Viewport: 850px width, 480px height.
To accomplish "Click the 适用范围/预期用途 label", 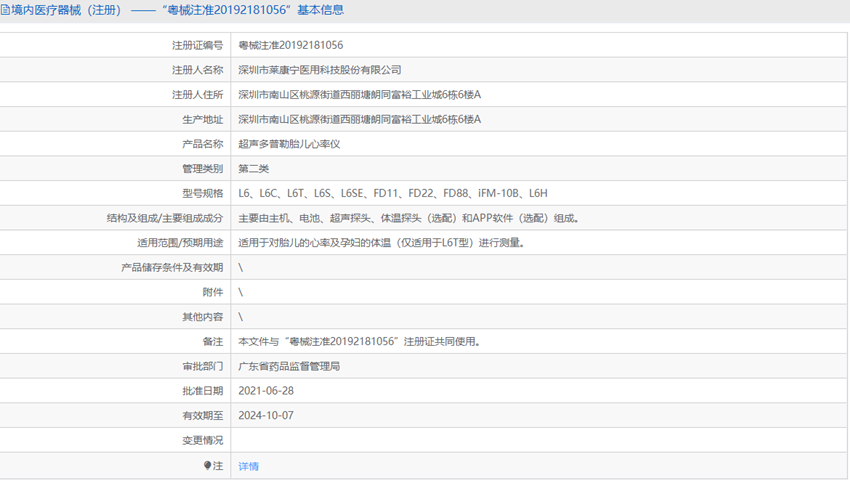I will pos(180,243).
